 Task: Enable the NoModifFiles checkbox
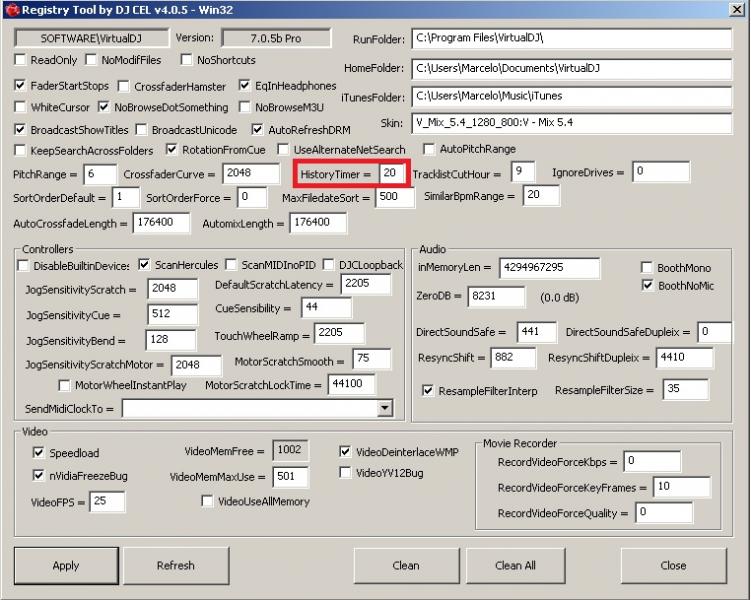(x=91, y=59)
